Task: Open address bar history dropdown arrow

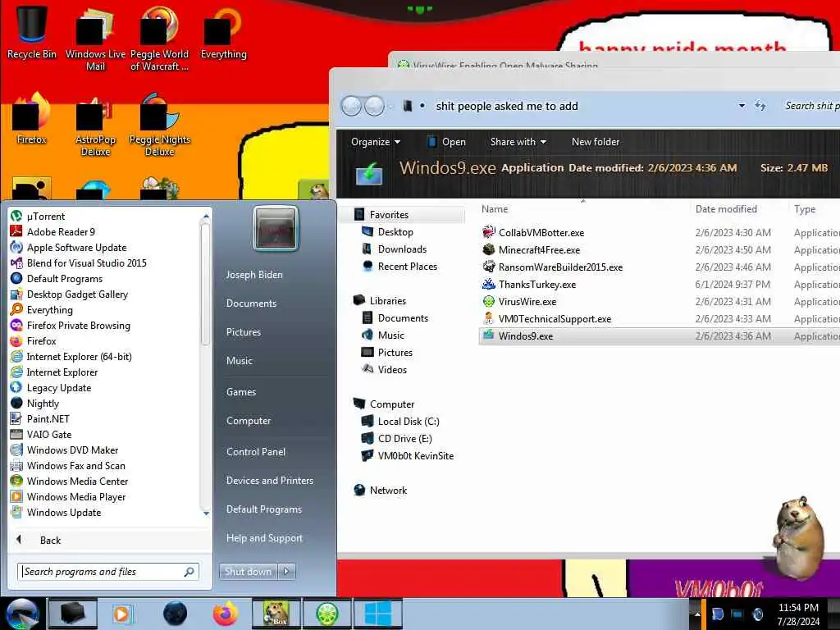Action: (x=742, y=106)
